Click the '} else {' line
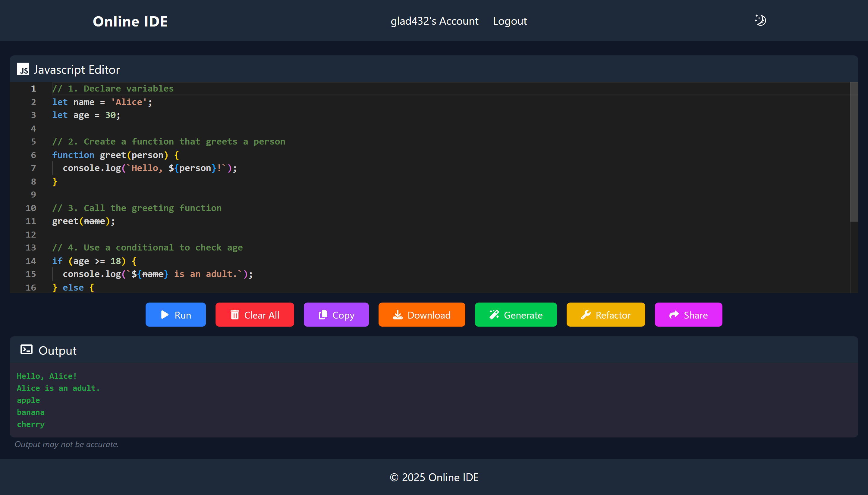868x495 pixels. [x=73, y=288]
